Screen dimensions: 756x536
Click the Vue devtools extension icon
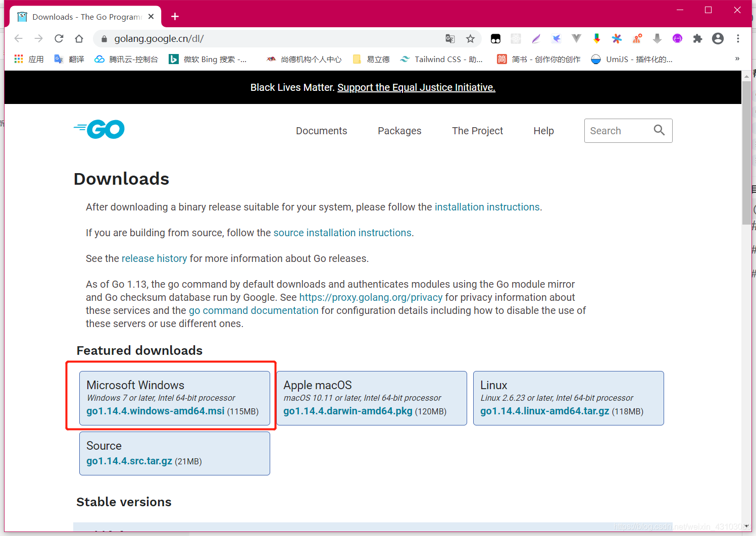pos(576,38)
